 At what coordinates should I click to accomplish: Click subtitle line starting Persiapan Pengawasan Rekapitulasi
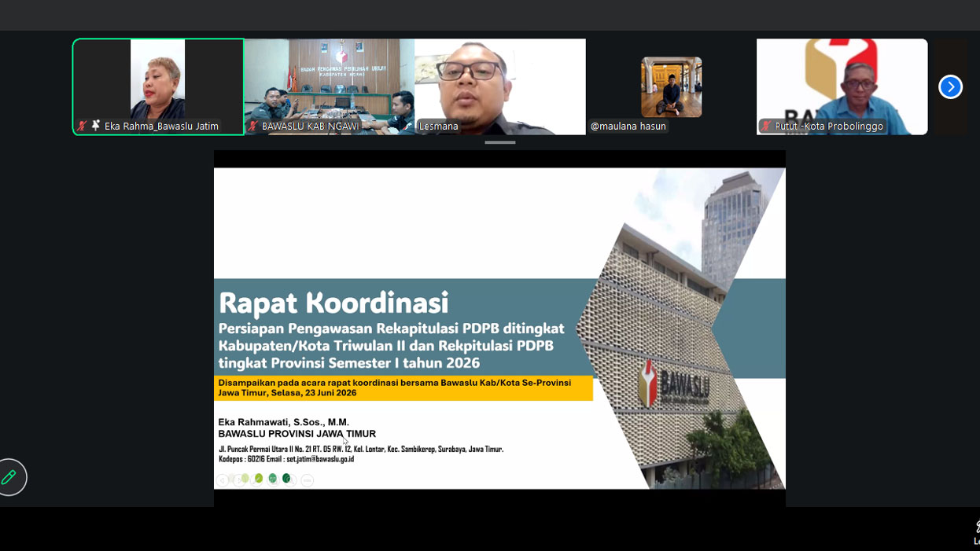tap(391, 329)
